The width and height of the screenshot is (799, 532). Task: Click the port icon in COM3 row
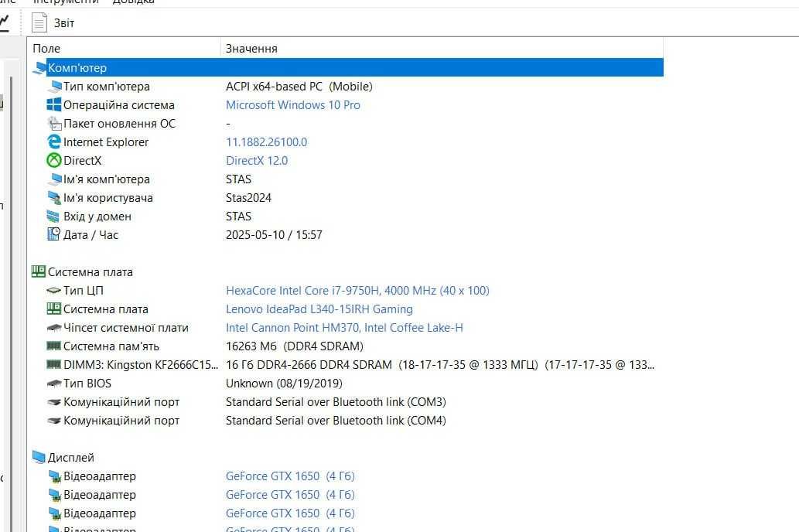point(53,402)
